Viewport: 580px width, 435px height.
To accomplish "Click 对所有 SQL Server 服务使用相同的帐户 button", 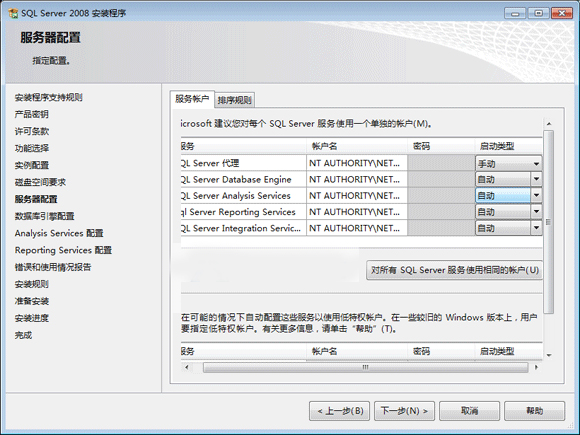I will coord(454,270).
